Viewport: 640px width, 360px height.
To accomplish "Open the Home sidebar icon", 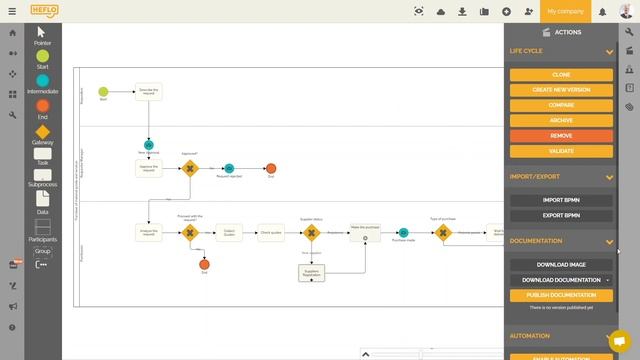I will pyautogui.click(x=13, y=33).
